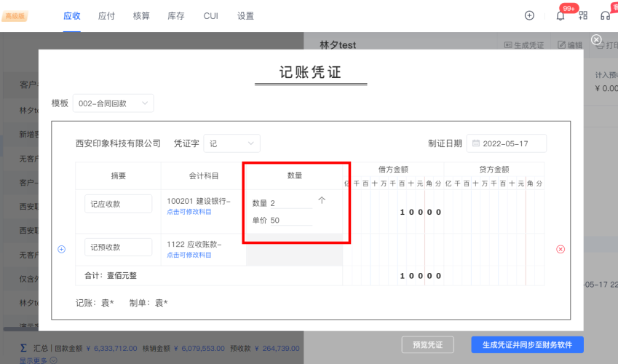This screenshot has height=364, width=618.
Task: Close the voucher dialog with X icon
Action: coord(596,39)
